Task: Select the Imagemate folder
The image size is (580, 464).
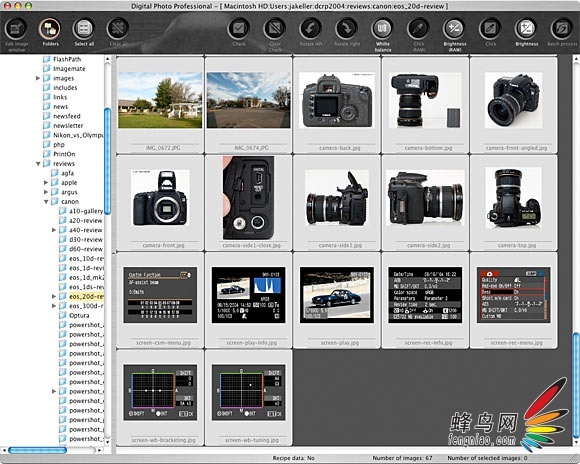Action: point(64,69)
